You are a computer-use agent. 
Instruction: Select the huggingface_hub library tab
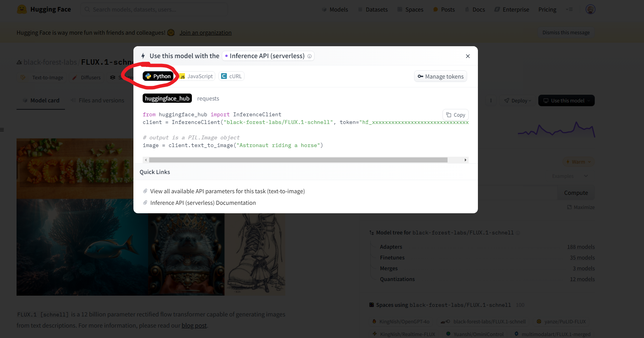[x=167, y=99]
